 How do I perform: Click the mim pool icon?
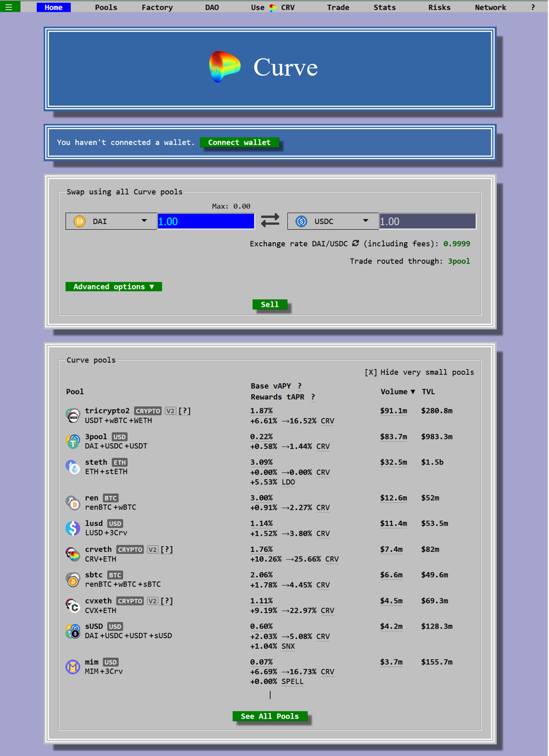73,667
